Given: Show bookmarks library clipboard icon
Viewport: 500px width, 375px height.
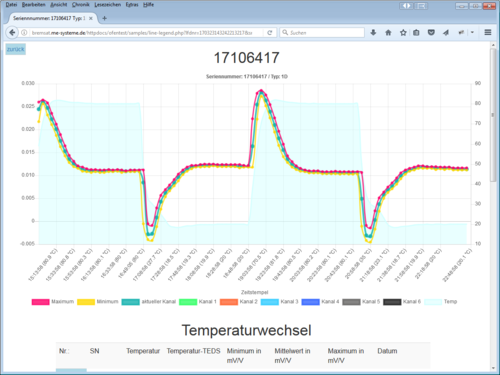Looking at the screenshot, I should [416, 32].
